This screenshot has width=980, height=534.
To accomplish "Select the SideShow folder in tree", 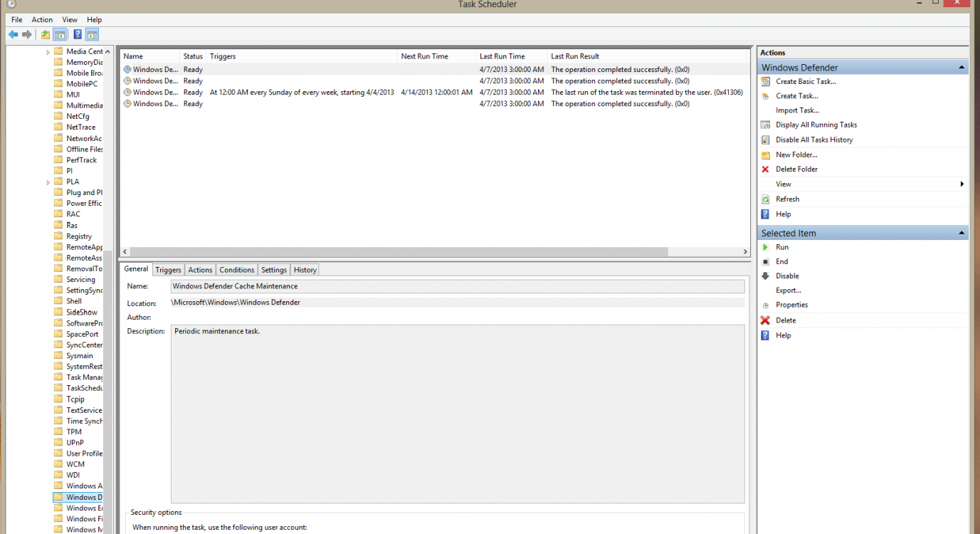I will tap(76, 312).
